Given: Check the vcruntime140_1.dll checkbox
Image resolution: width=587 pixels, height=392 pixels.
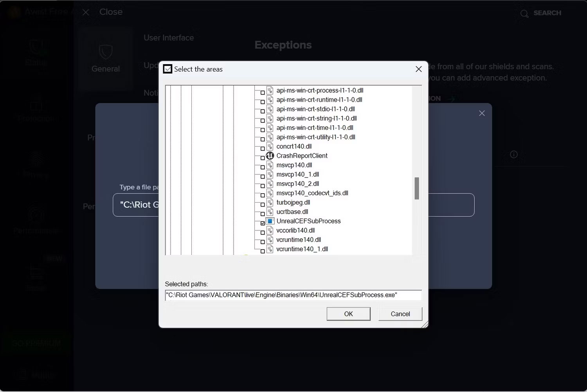Looking at the screenshot, I should [263, 251].
